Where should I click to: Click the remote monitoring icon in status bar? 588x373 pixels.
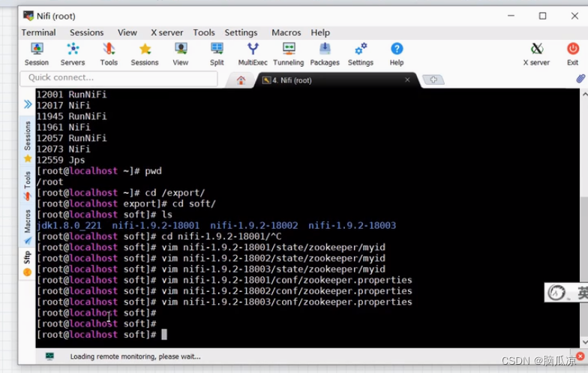49,356
